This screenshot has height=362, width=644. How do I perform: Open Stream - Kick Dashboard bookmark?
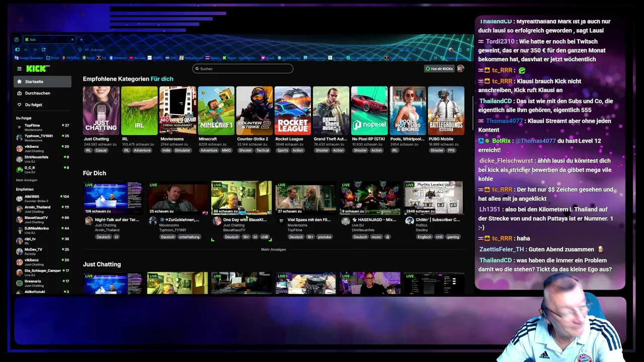coord(240,58)
